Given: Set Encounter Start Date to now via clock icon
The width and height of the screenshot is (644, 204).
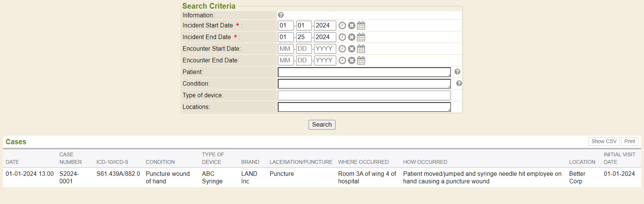Looking at the screenshot, I should coord(342,49).
